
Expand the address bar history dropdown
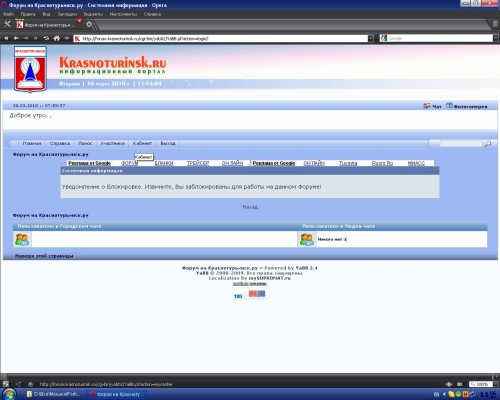pos(370,39)
